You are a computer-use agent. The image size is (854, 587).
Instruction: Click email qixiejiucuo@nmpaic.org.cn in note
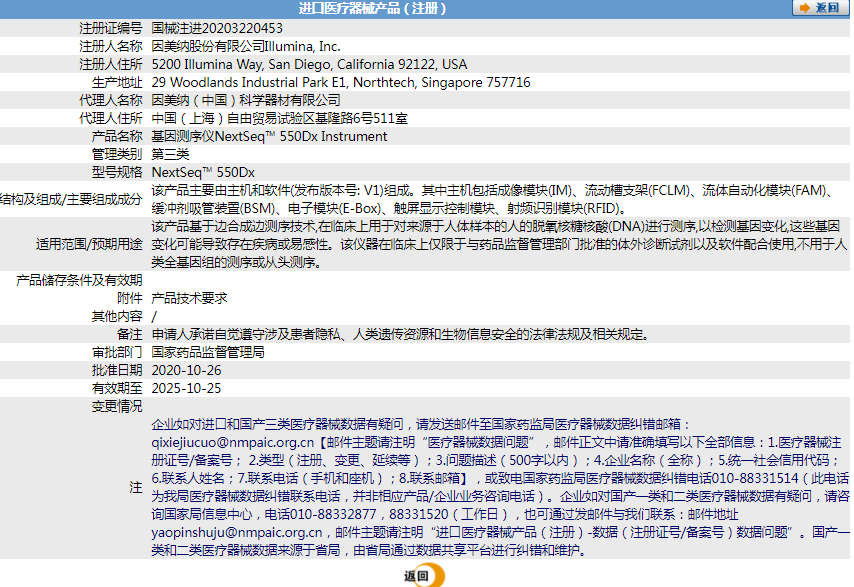click(x=233, y=442)
